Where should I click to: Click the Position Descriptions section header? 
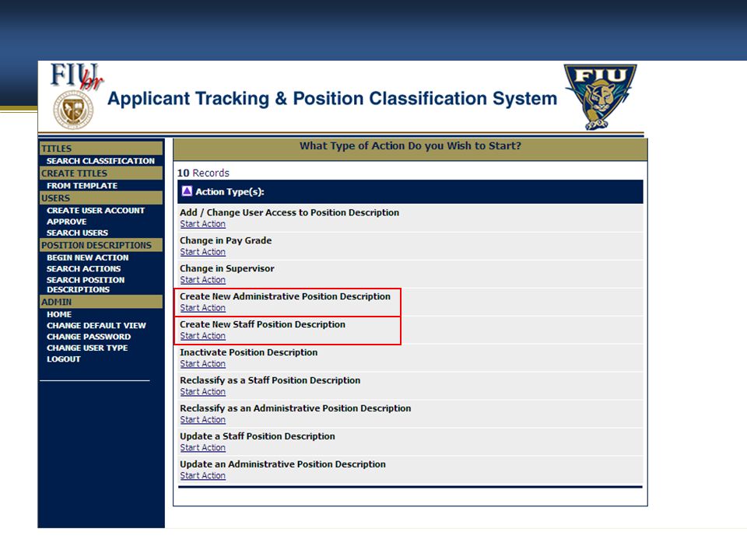tap(100, 245)
